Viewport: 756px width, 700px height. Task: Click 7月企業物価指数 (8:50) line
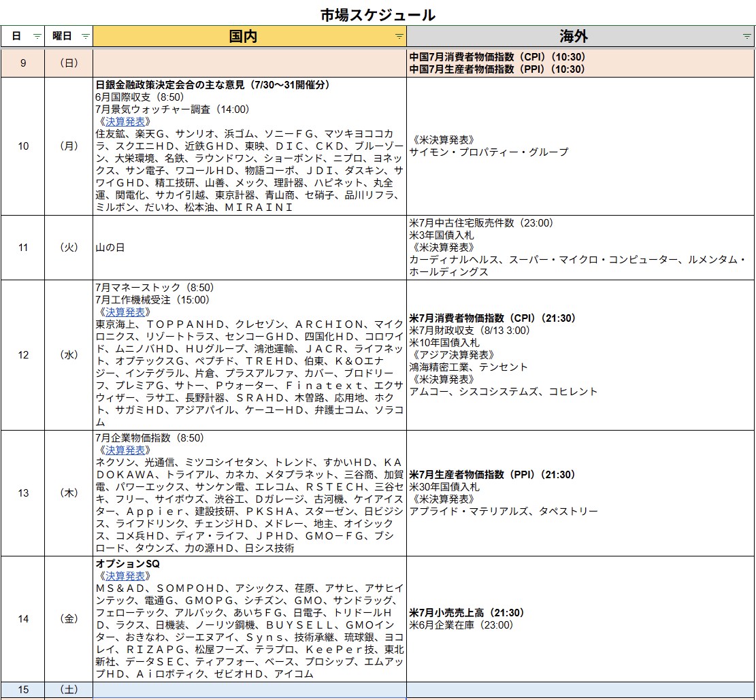point(150,437)
